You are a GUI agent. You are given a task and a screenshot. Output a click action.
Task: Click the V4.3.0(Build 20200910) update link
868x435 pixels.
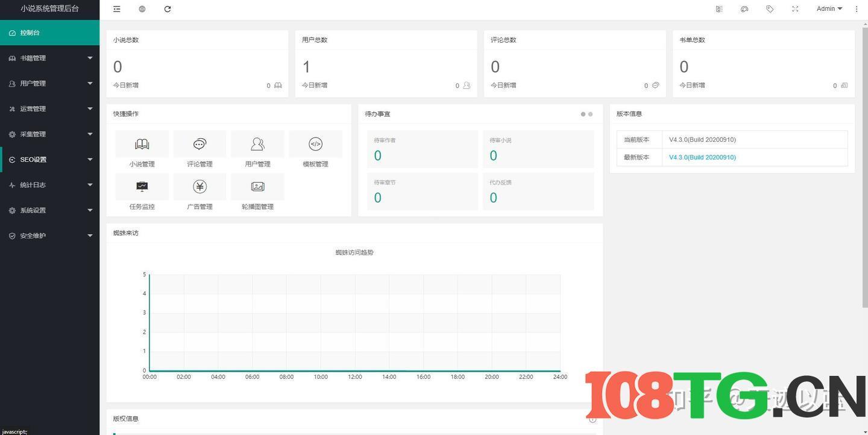pos(702,157)
